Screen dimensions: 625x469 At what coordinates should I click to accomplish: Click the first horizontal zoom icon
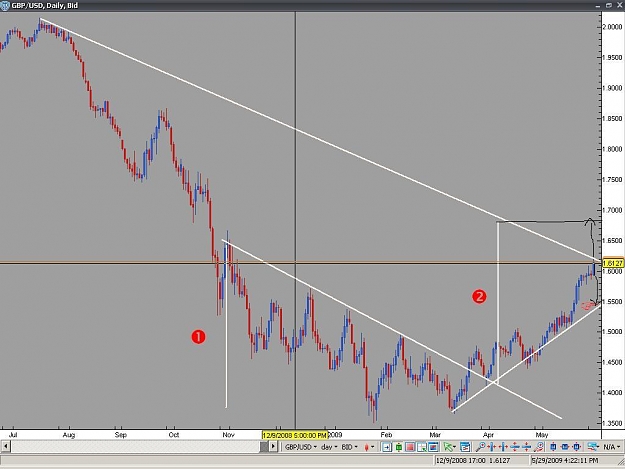pyautogui.click(x=492, y=447)
